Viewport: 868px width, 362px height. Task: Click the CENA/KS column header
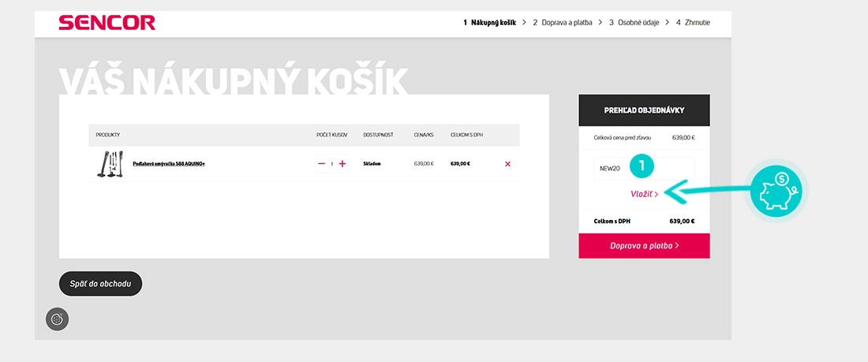coord(424,135)
